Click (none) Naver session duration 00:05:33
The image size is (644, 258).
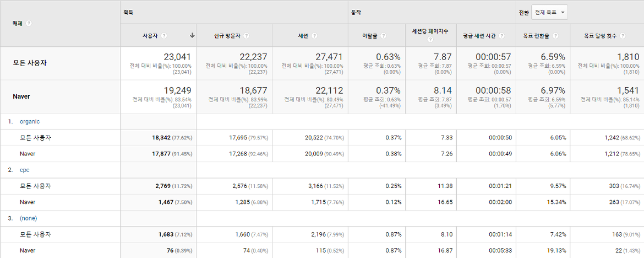tap(500, 251)
